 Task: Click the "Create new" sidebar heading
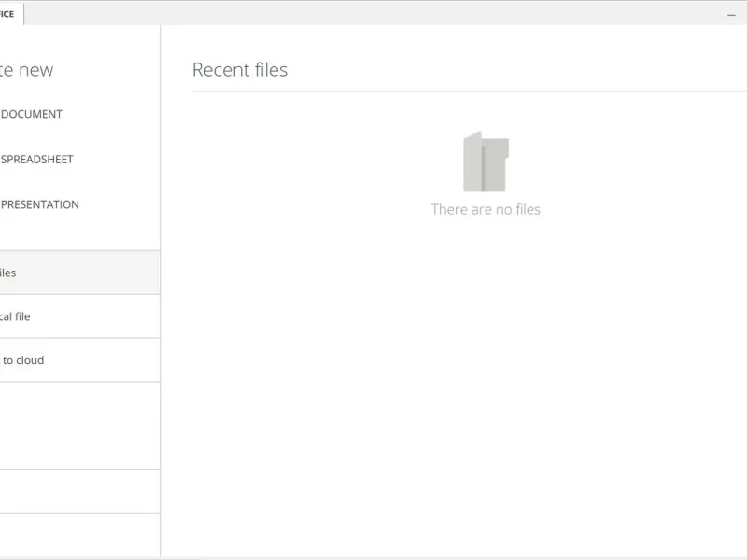tap(28, 70)
